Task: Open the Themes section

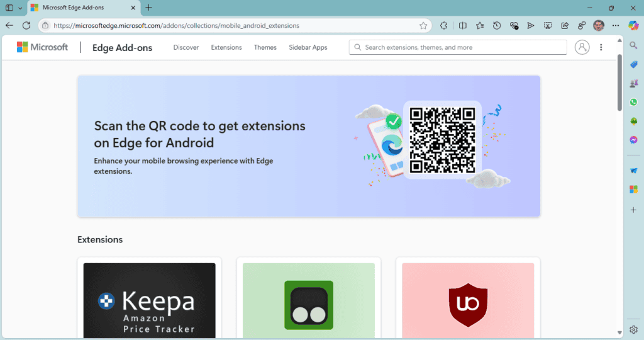Action: [265, 47]
